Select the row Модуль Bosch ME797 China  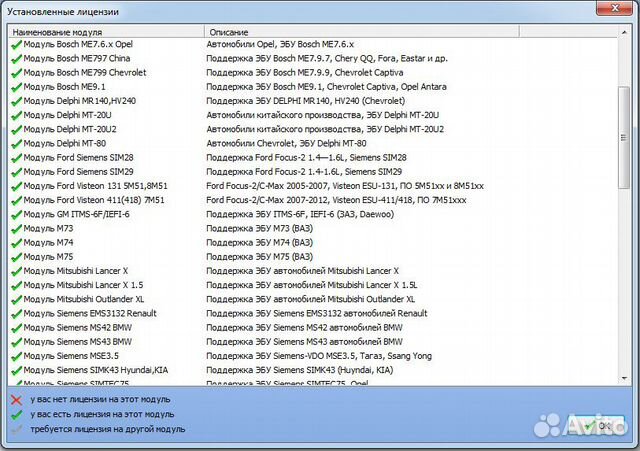point(313,58)
